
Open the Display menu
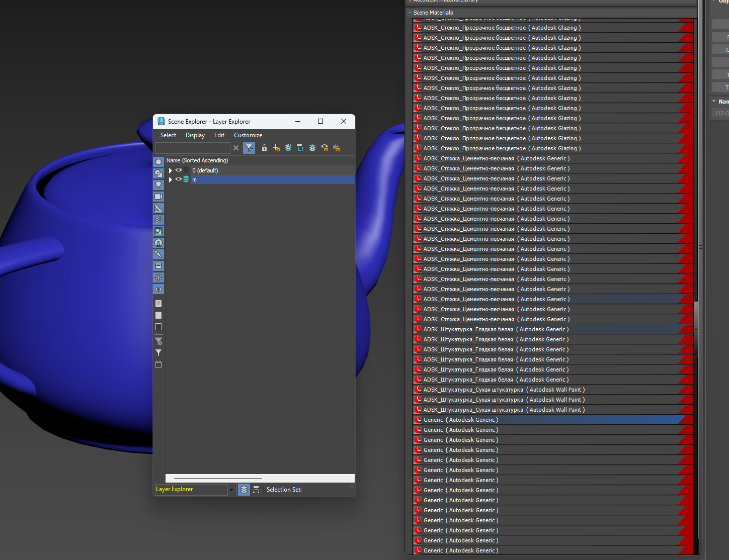click(195, 135)
